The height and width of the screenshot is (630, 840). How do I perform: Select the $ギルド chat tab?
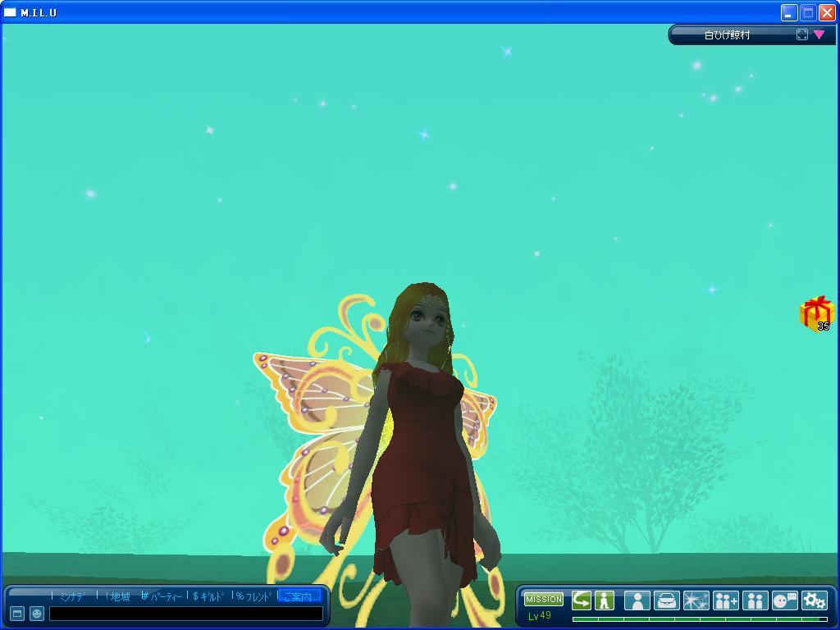(208, 596)
